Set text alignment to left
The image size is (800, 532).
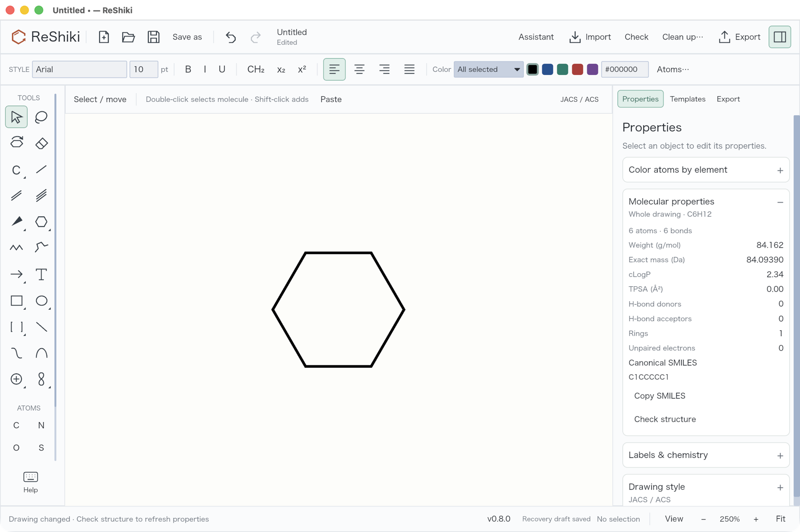click(x=334, y=69)
